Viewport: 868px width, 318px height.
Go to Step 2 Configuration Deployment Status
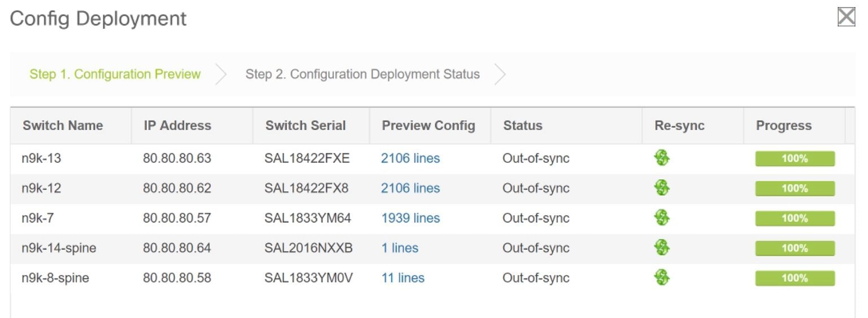pos(363,74)
